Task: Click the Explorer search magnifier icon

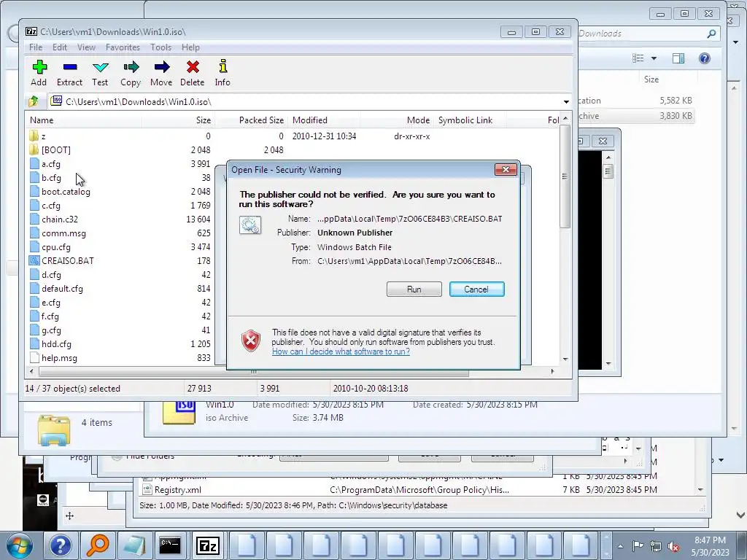Action: point(711,34)
